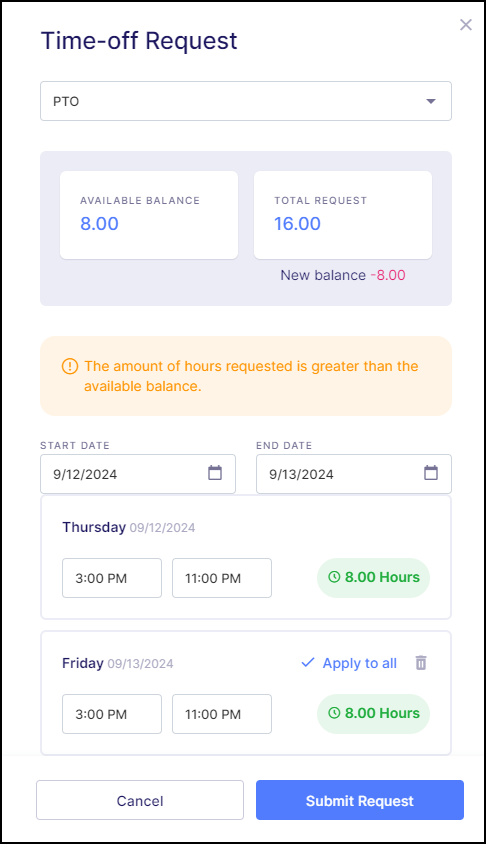Click the checkmark beside Apply to all
Viewport: 486px width, 844px height.
(308, 663)
